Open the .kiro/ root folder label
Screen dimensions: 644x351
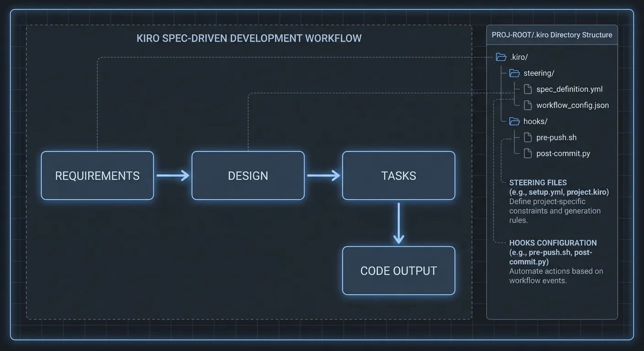coord(519,57)
